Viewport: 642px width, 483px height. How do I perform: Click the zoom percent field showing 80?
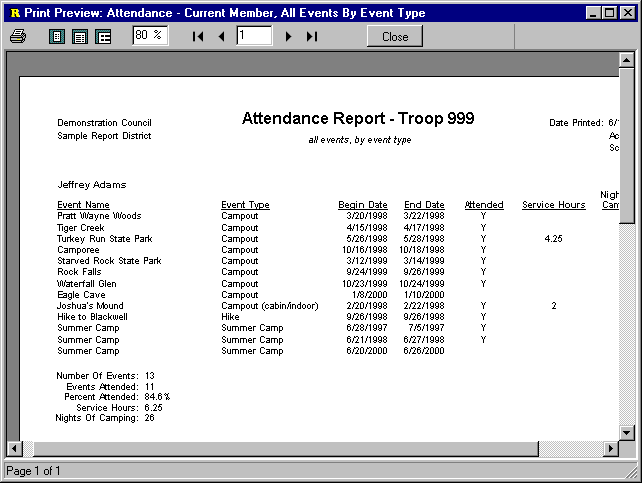[x=150, y=36]
